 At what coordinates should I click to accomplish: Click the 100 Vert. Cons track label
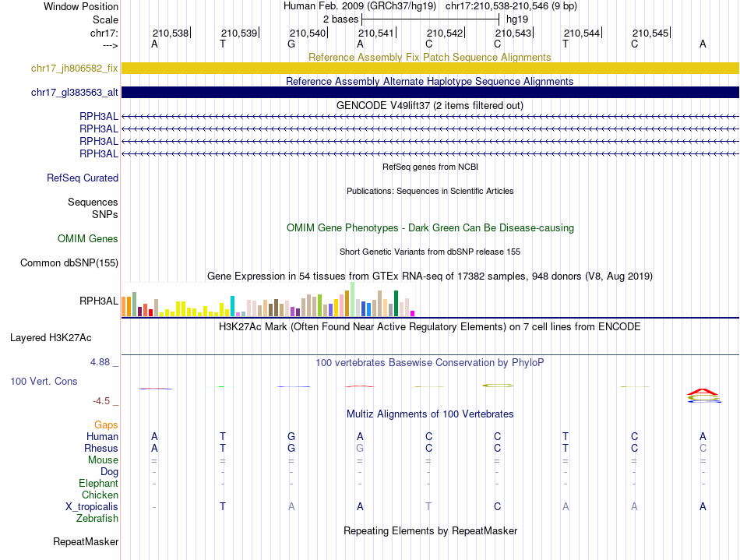(44, 381)
